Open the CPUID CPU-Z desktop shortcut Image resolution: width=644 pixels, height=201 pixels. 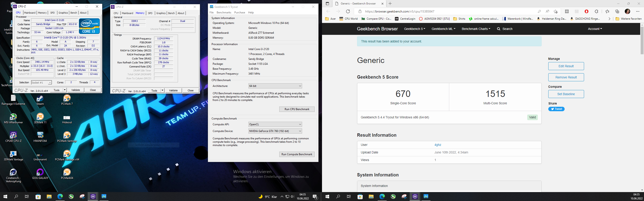13,137
